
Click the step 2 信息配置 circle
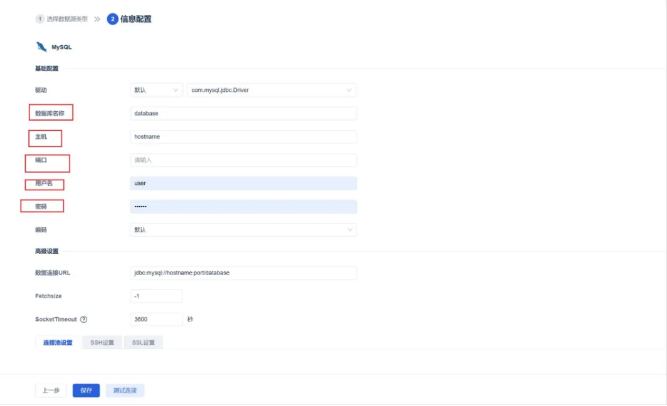[113, 19]
